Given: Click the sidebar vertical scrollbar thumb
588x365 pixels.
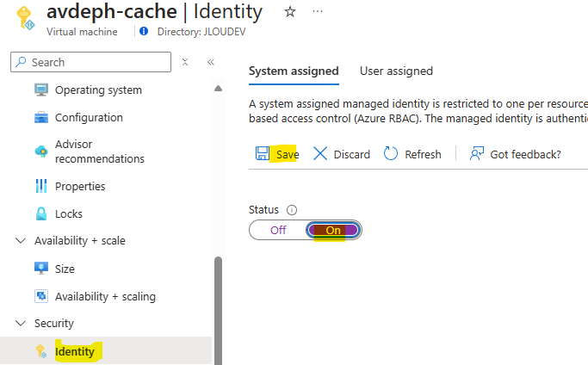Looking at the screenshot, I should (x=219, y=311).
